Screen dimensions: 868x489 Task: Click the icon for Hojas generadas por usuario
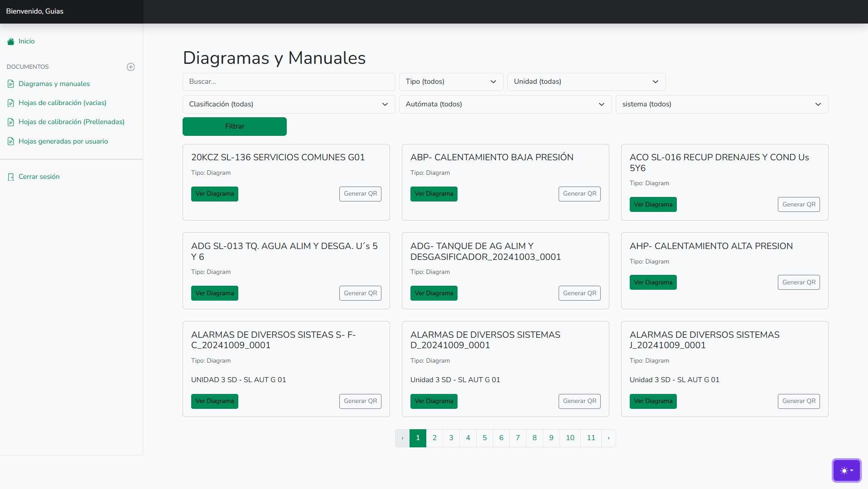coord(10,141)
